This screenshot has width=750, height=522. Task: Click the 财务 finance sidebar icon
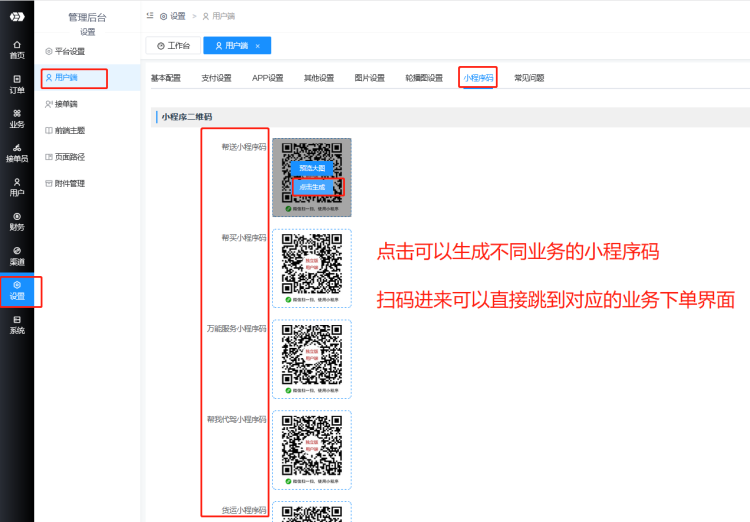pyautogui.click(x=17, y=220)
